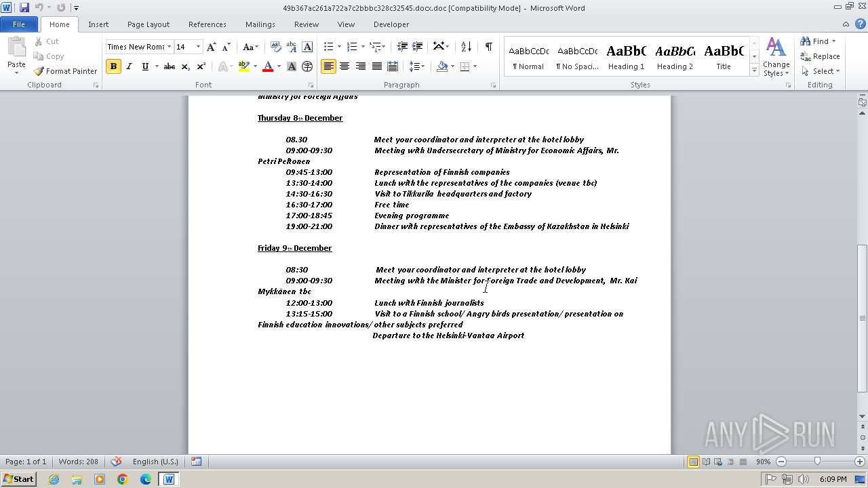Click the Center alignment icon
This screenshot has width=868, height=488.
(344, 66)
